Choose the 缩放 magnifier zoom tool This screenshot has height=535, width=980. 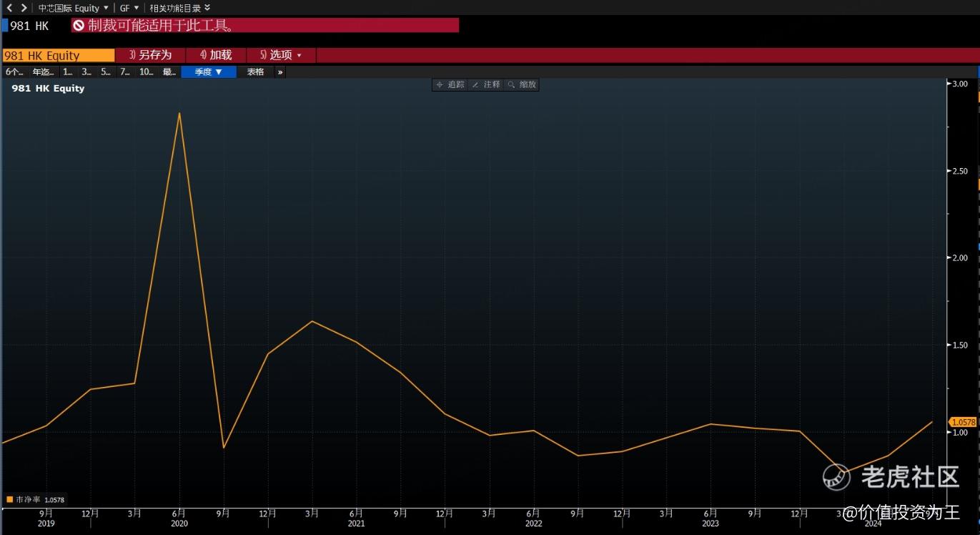[521, 84]
